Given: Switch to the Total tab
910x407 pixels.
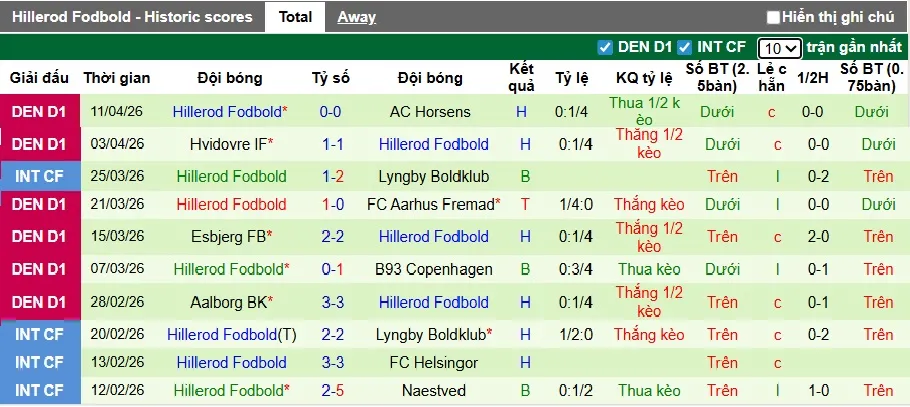Looking at the screenshot, I should pyautogui.click(x=295, y=16).
